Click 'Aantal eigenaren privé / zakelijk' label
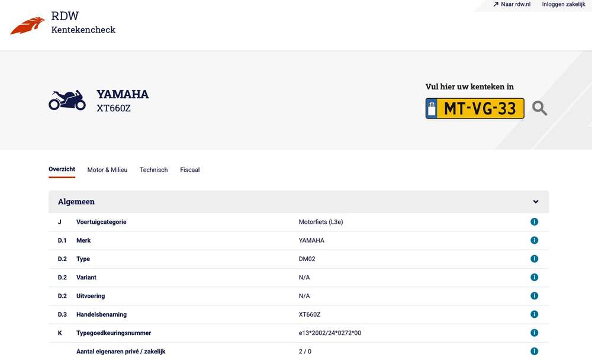This screenshot has height=364, width=592. tap(121, 352)
